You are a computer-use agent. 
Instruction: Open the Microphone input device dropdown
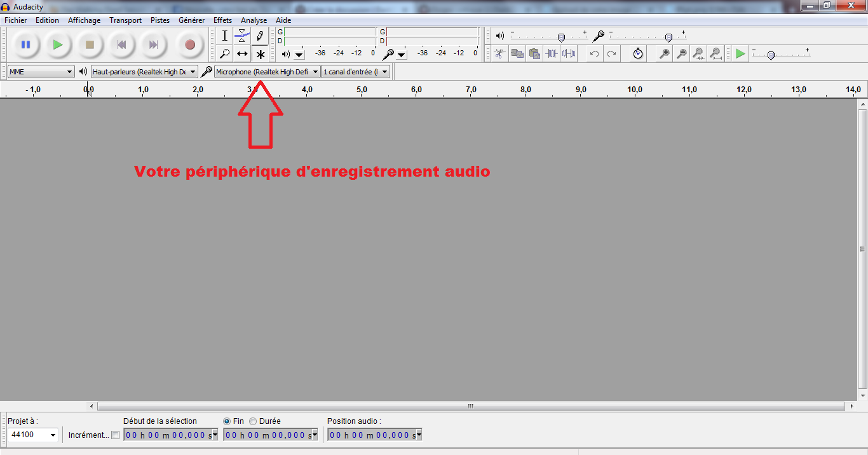(266, 71)
